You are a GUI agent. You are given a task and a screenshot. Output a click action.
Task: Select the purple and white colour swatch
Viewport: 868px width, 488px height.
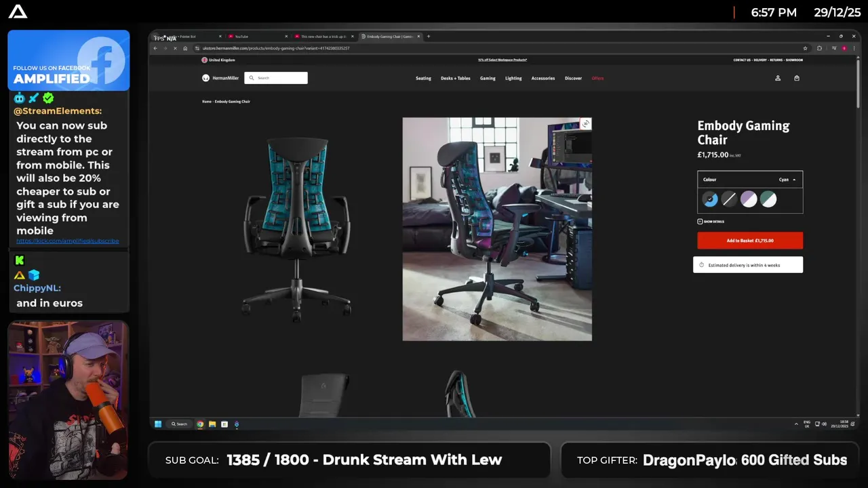click(749, 199)
